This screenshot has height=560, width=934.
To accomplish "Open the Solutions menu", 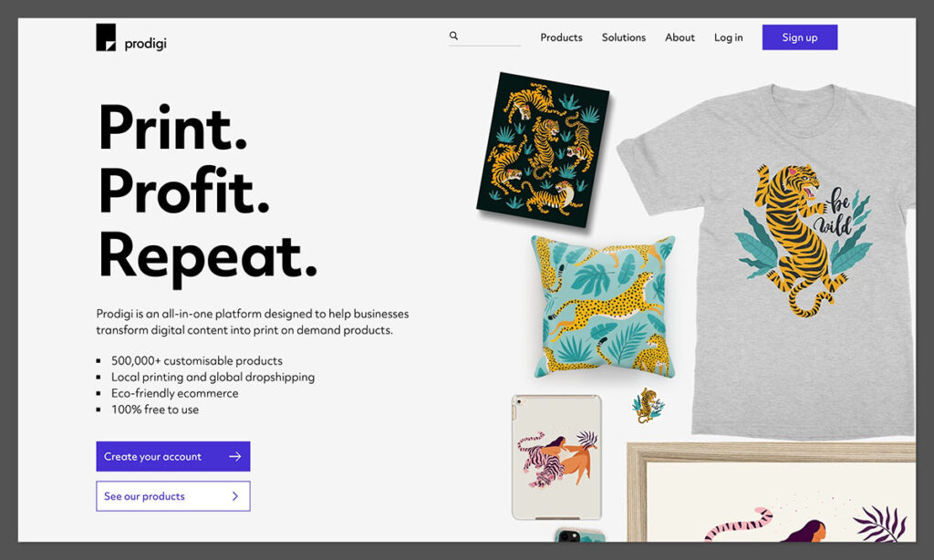I will point(624,37).
